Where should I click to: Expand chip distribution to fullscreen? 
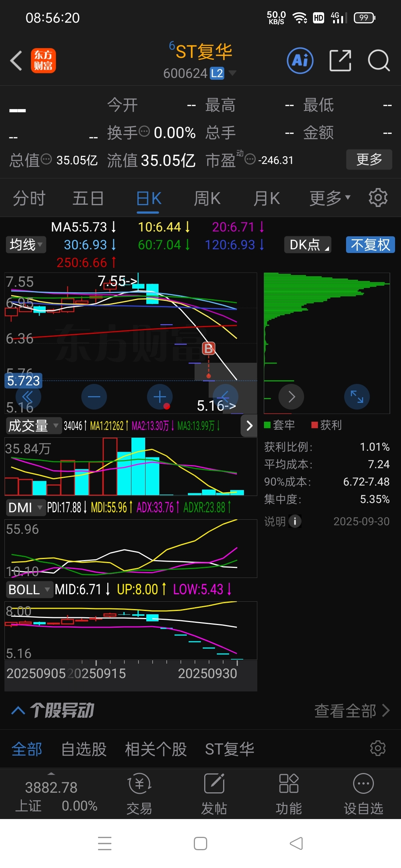click(357, 397)
